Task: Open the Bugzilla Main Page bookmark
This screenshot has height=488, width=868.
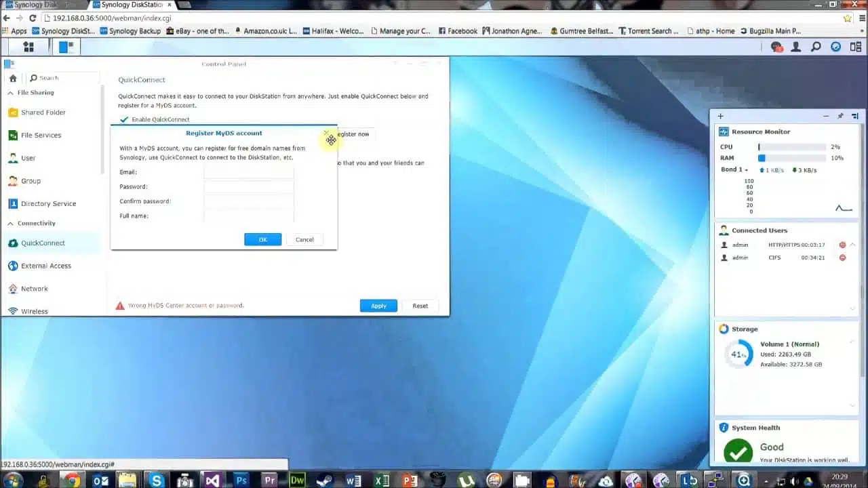Action: coord(770,31)
